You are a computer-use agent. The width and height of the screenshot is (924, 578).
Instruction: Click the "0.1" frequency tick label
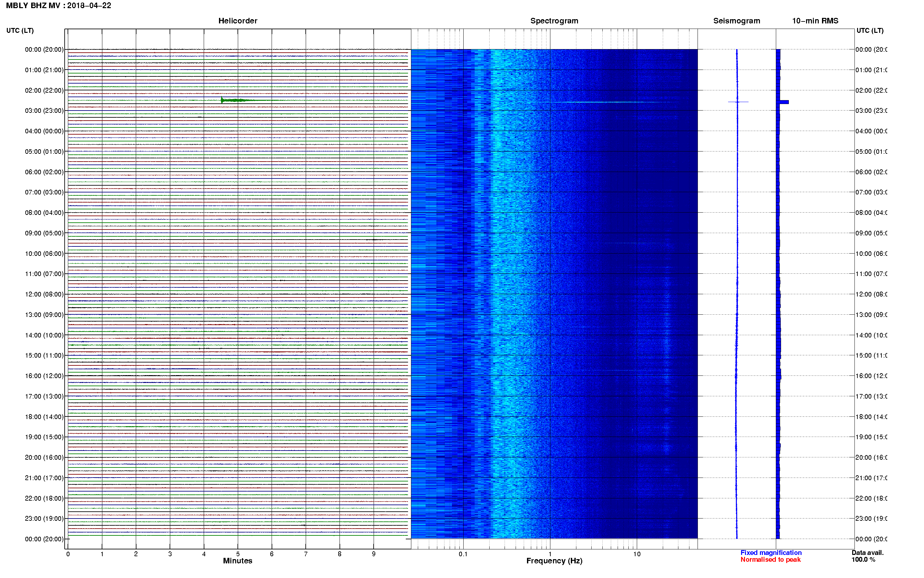click(463, 554)
